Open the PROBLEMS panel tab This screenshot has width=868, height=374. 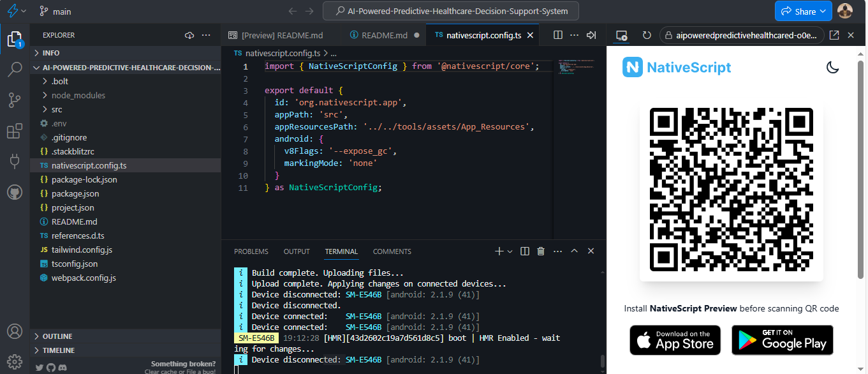[251, 251]
